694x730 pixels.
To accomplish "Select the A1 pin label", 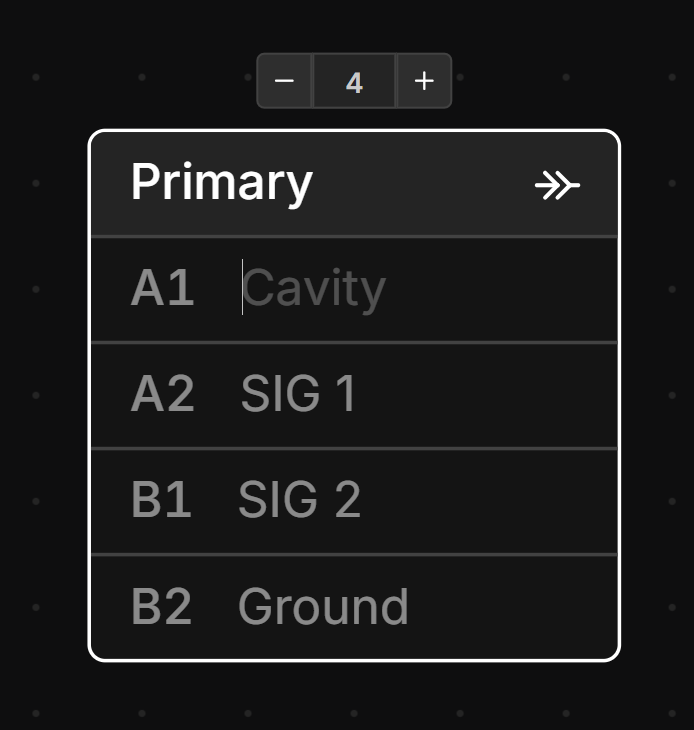I will click(x=162, y=289).
